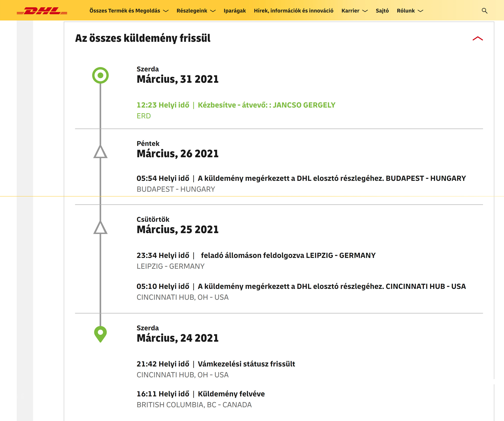
Task: Click the DHL logo in header
Action: 42,11
